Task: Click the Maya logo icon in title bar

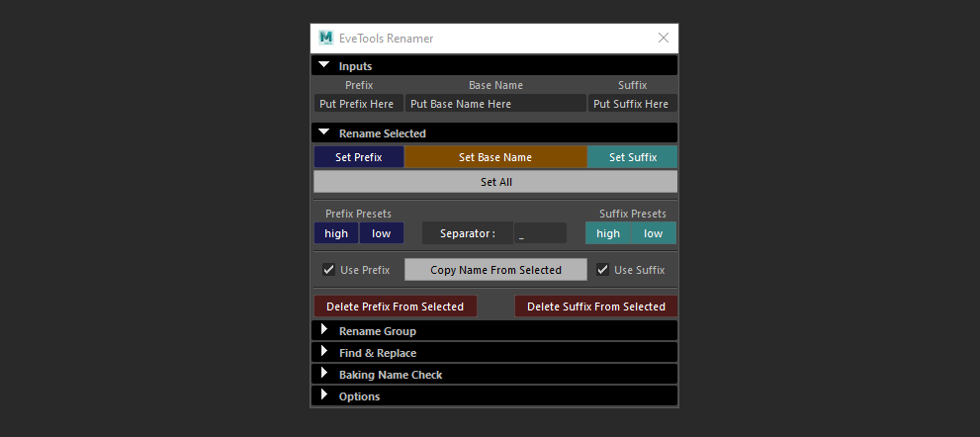Action: click(x=325, y=38)
